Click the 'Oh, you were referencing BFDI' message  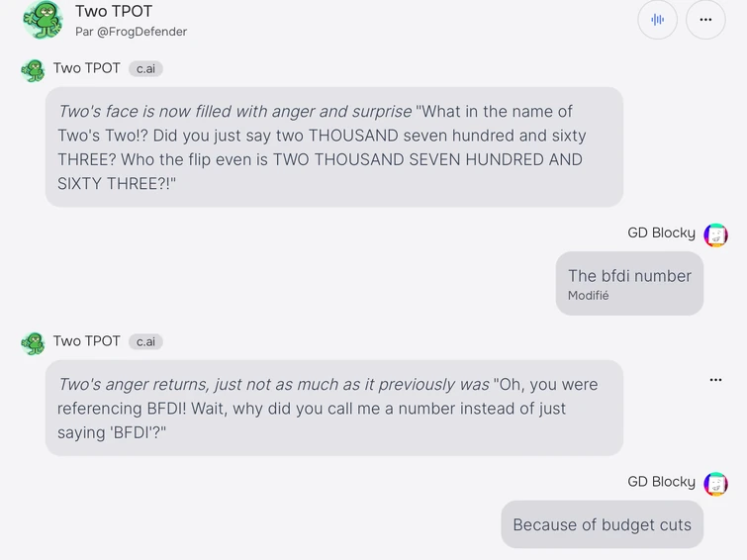pyautogui.click(x=333, y=408)
